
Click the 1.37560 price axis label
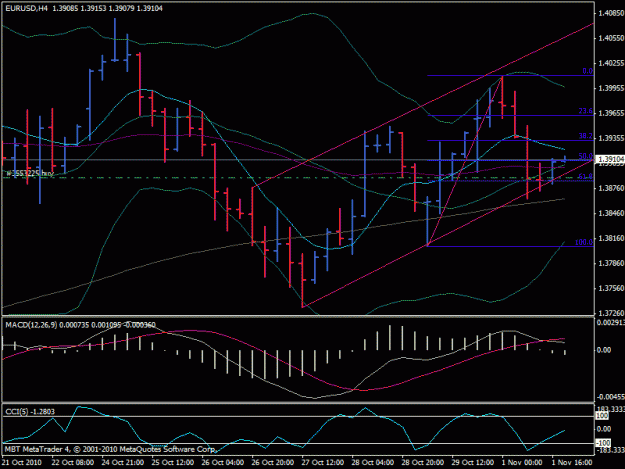coord(611,288)
